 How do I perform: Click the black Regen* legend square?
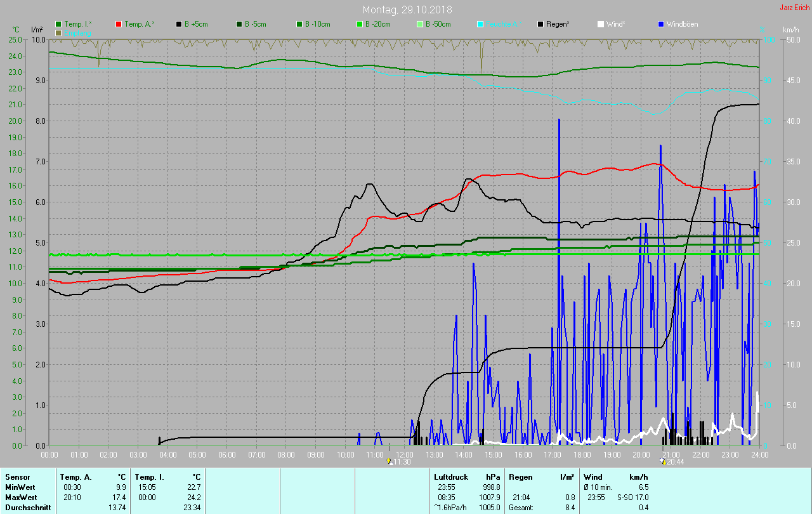coord(540,24)
